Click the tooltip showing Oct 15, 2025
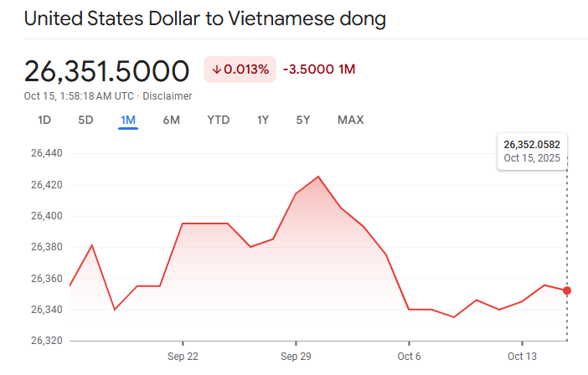The width and height of the screenshot is (588, 375). tap(532, 151)
